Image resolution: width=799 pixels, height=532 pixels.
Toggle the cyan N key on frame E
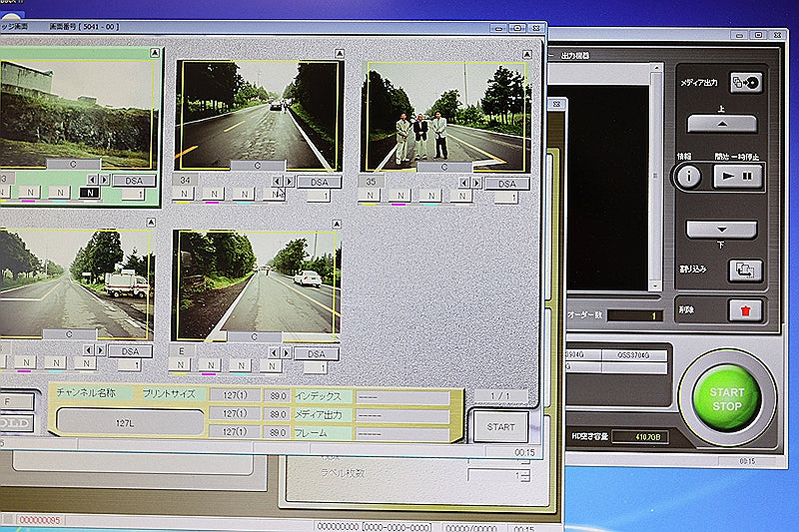[241, 365]
